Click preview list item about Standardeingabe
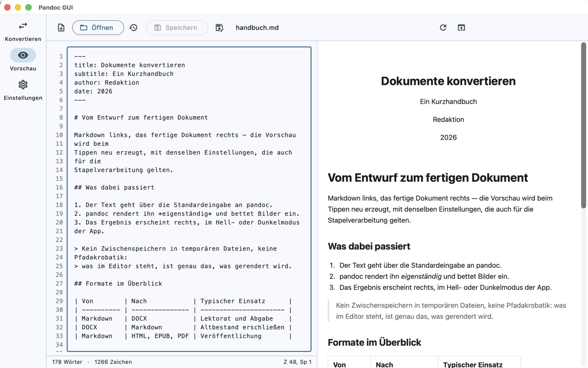This screenshot has height=368, width=588. [x=420, y=265]
